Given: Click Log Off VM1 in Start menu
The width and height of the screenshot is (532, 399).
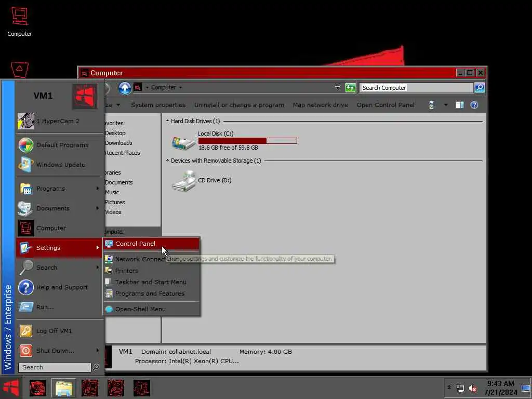Looking at the screenshot, I should point(59,331).
